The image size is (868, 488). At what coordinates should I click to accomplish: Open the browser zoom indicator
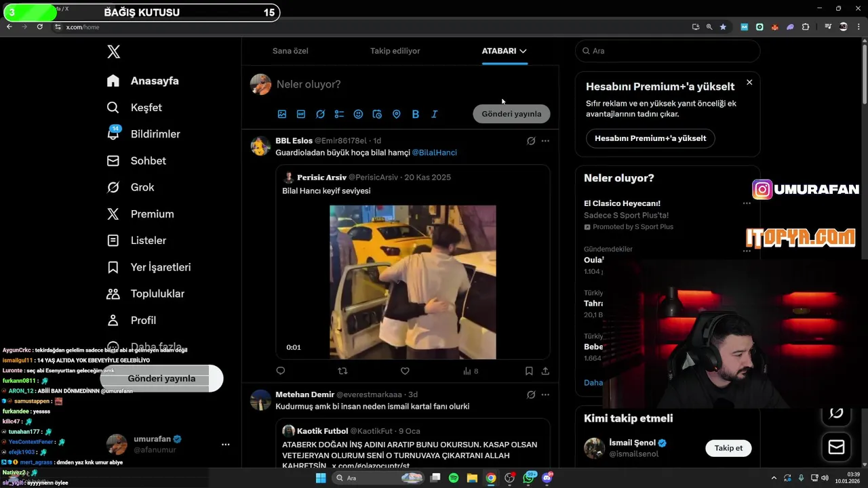click(x=709, y=27)
